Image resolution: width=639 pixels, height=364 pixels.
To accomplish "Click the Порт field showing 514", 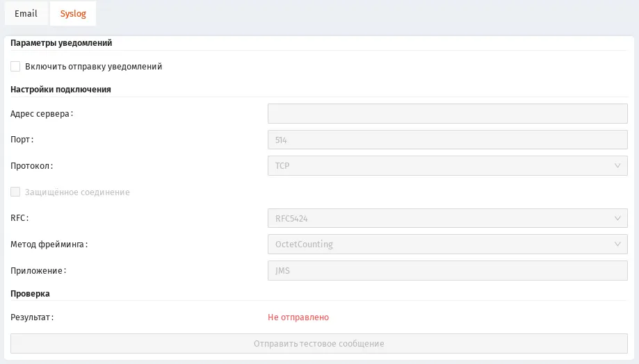I will (x=448, y=140).
